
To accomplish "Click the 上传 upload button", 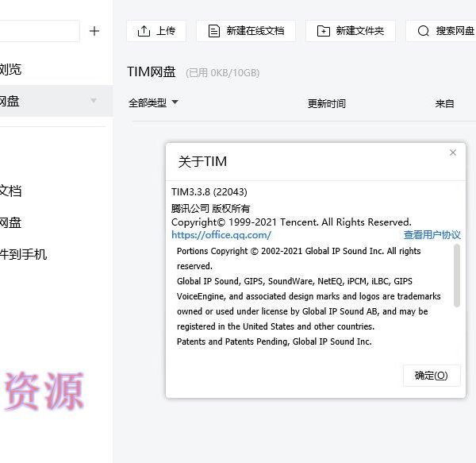I will 156,31.
